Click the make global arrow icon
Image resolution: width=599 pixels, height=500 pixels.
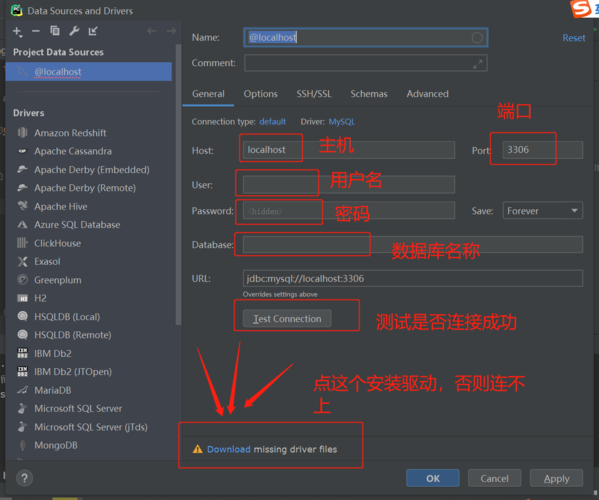pos(93,31)
